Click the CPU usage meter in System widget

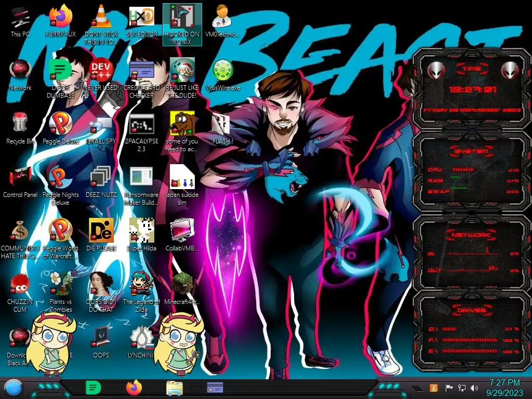(474, 170)
